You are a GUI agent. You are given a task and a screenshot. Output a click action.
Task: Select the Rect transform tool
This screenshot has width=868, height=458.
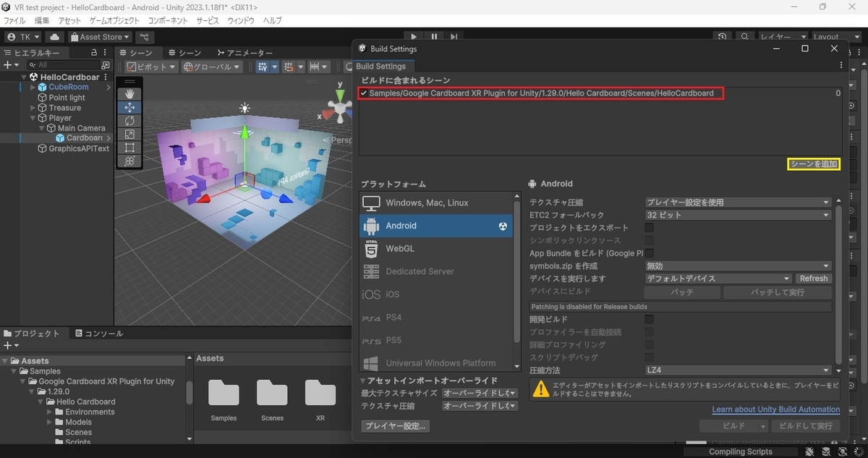click(129, 148)
